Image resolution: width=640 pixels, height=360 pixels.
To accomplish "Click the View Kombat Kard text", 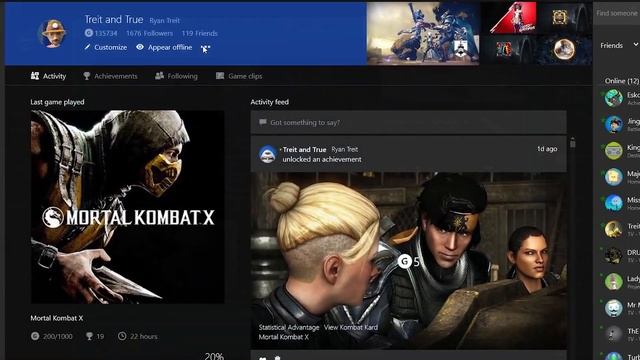I will (x=351, y=327).
